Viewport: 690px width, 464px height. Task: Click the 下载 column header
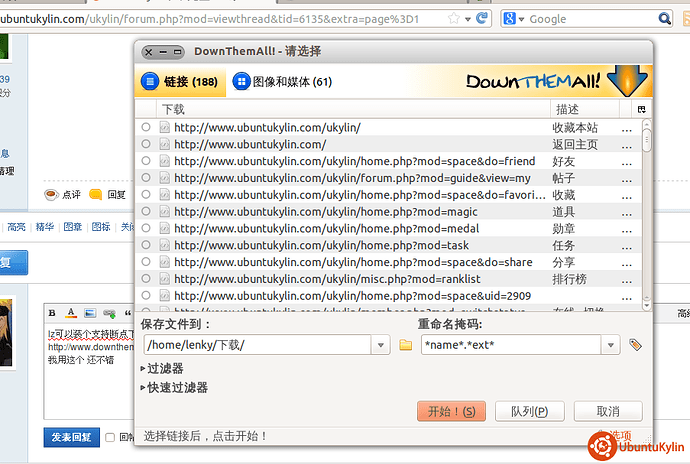353,109
